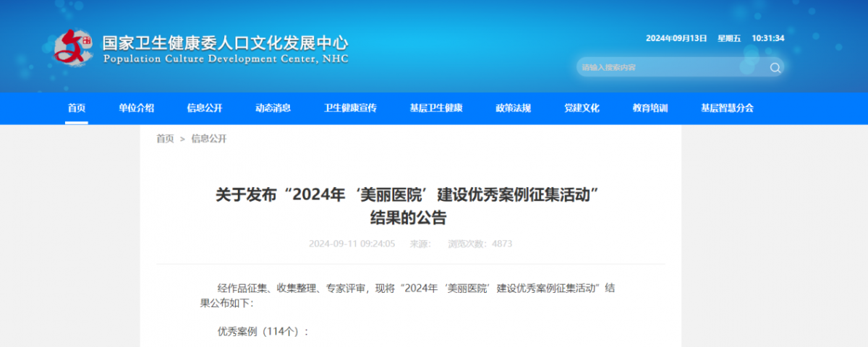Select the 基层卫生健康 navigation item

(435, 108)
